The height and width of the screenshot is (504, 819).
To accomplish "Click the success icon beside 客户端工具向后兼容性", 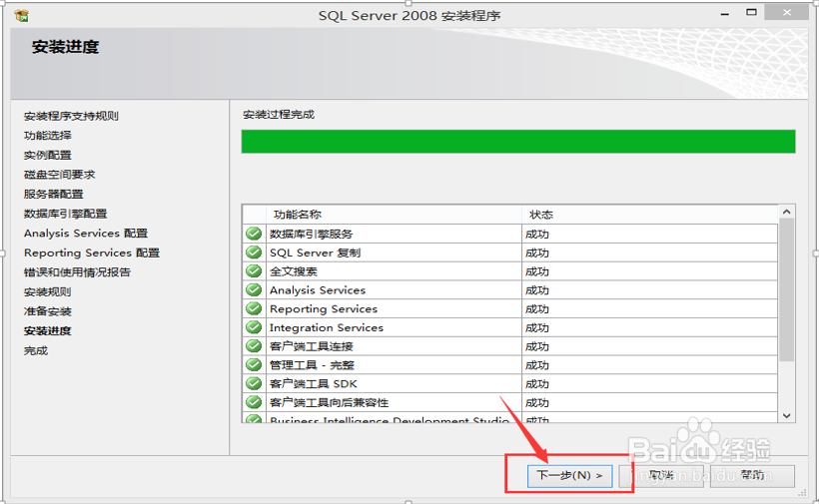I will [x=254, y=403].
